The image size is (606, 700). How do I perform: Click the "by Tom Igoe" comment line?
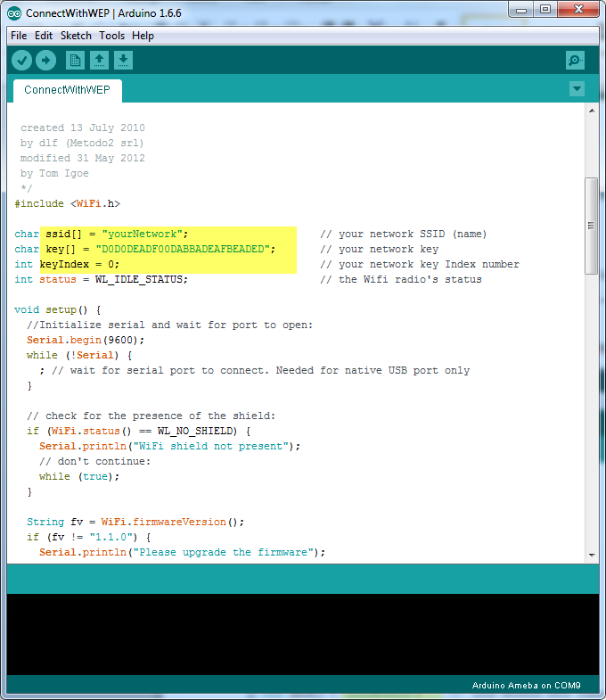click(x=54, y=173)
